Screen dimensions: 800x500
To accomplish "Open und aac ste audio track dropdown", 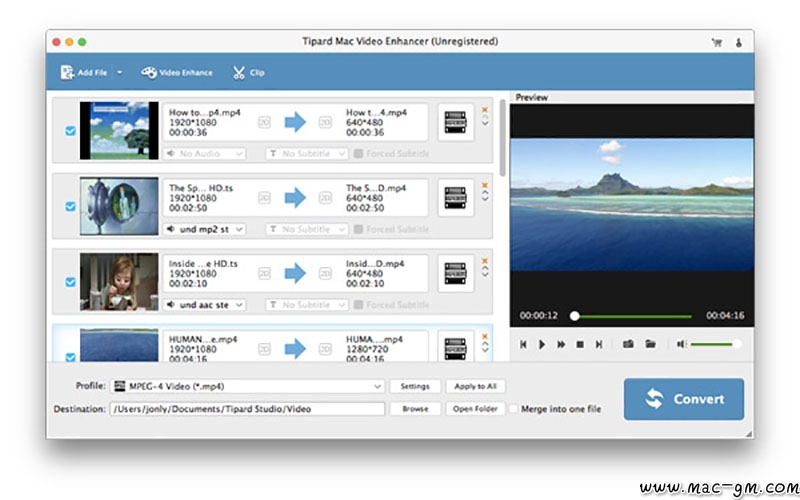I will 205,305.
